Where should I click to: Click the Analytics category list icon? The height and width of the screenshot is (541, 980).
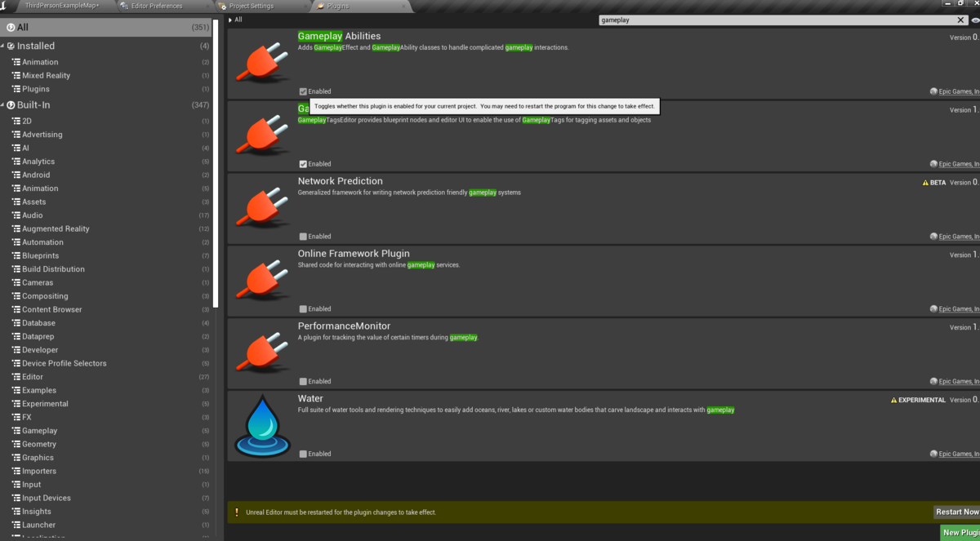[x=16, y=162]
